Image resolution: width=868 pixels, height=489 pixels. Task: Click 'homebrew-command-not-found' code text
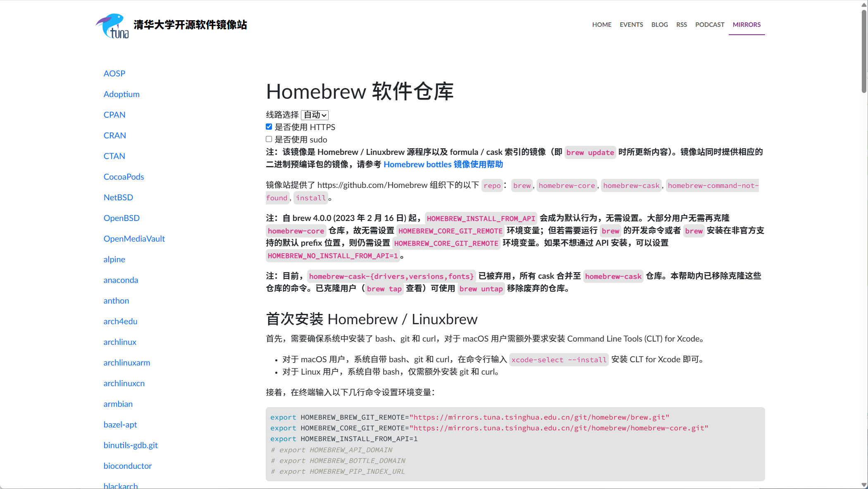(713, 185)
